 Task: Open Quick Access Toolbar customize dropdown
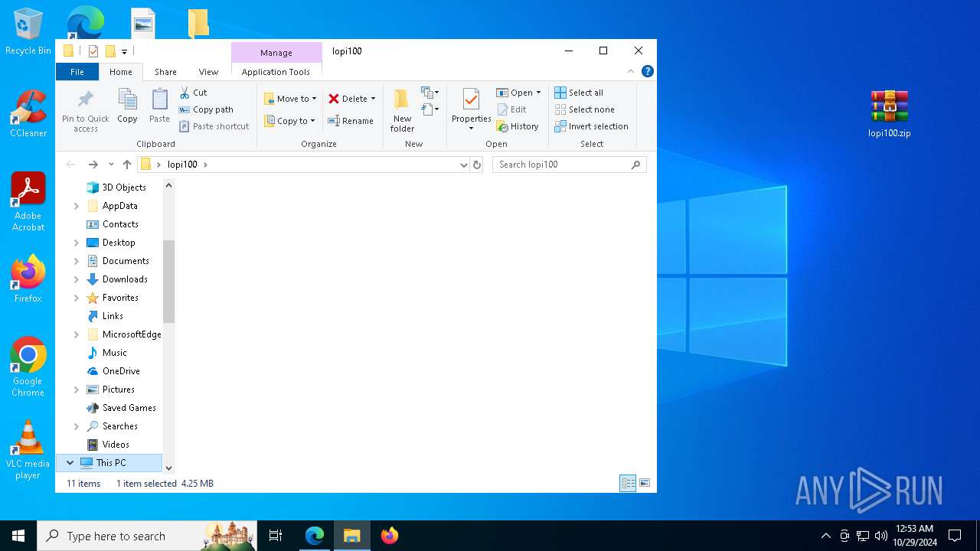pyautogui.click(x=124, y=51)
